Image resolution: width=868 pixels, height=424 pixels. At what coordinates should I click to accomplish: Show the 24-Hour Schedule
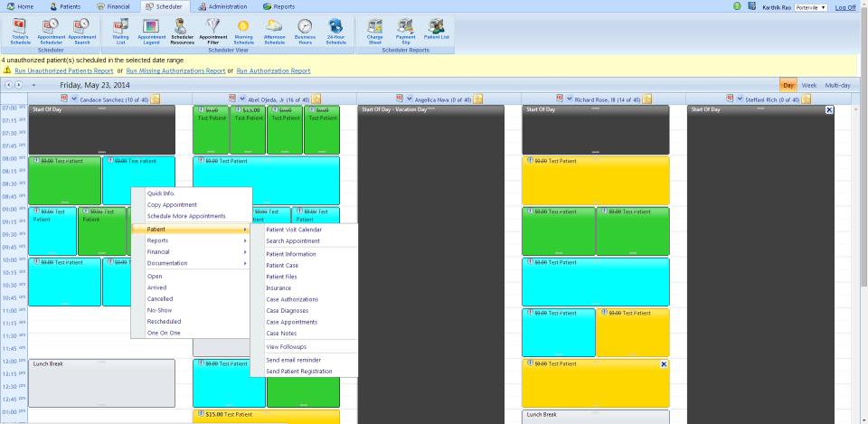coord(335,31)
